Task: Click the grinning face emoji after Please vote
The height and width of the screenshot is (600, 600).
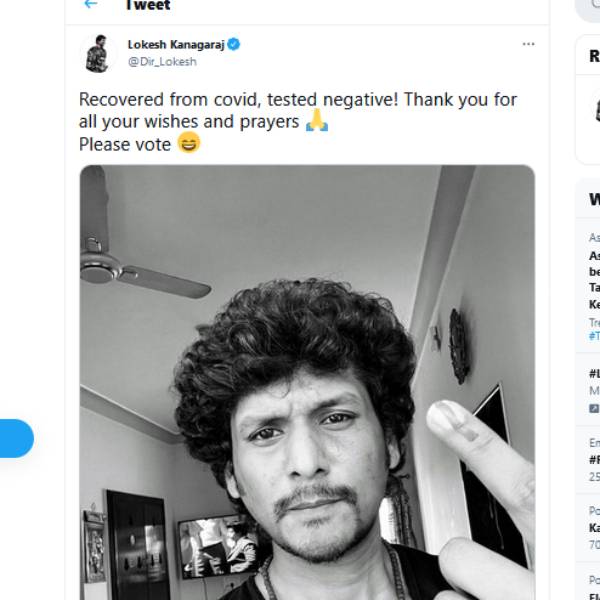Action: click(189, 142)
